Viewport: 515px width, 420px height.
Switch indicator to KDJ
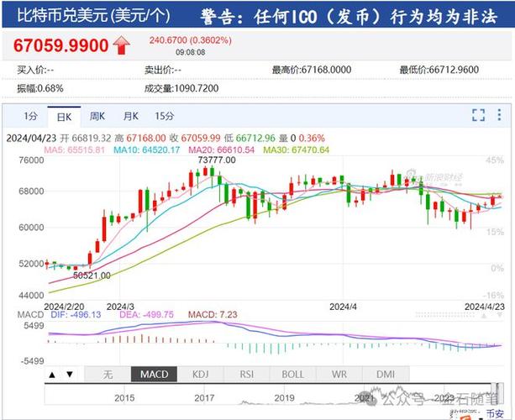pos(200,375)
